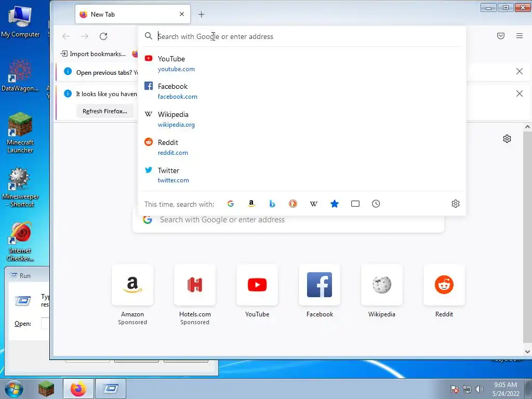The image size is (532, 399).
Task: Select DataWagon desktop shortcut
Action: 20,75
